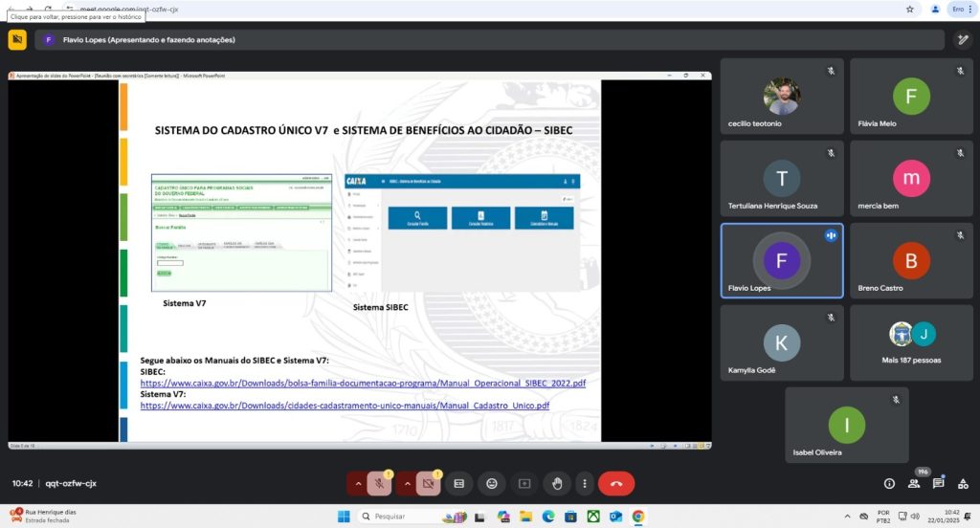Open the SIBEC manual PDF link
Screen dimensions: 980x528
click(x=363, y=383)
